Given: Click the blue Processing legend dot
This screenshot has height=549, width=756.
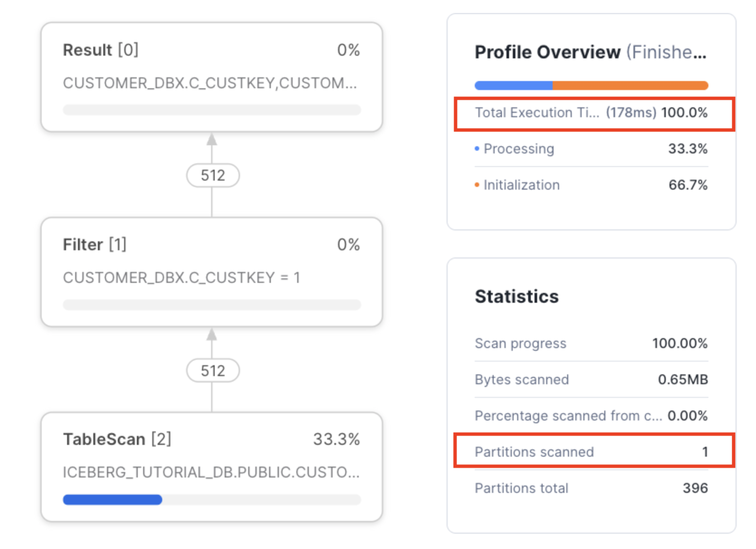Looking at the screenshot, I should (477, 148).
